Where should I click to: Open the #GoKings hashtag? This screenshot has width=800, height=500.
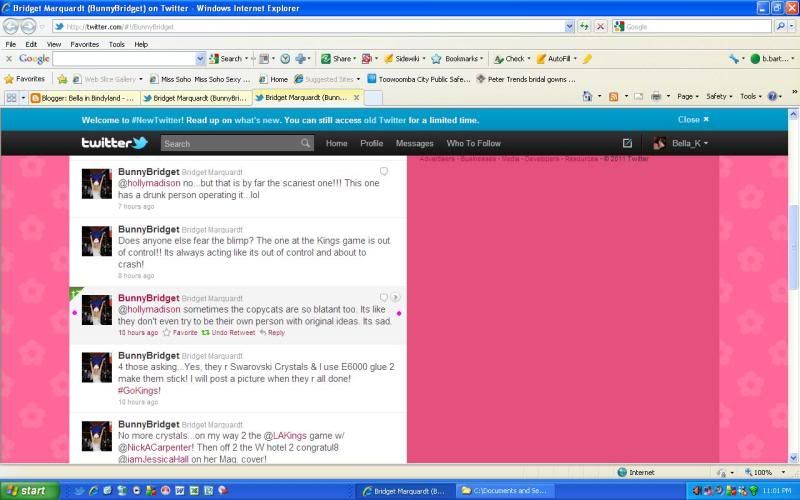[139, 391]
